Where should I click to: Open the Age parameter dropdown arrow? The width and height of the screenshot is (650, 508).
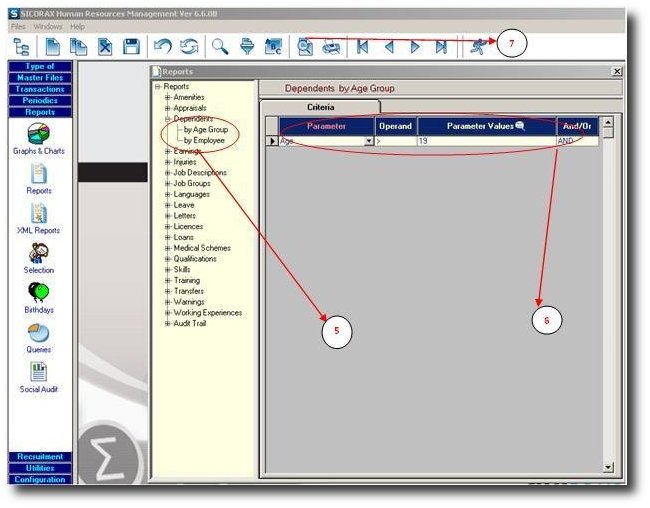coord(369,142)
